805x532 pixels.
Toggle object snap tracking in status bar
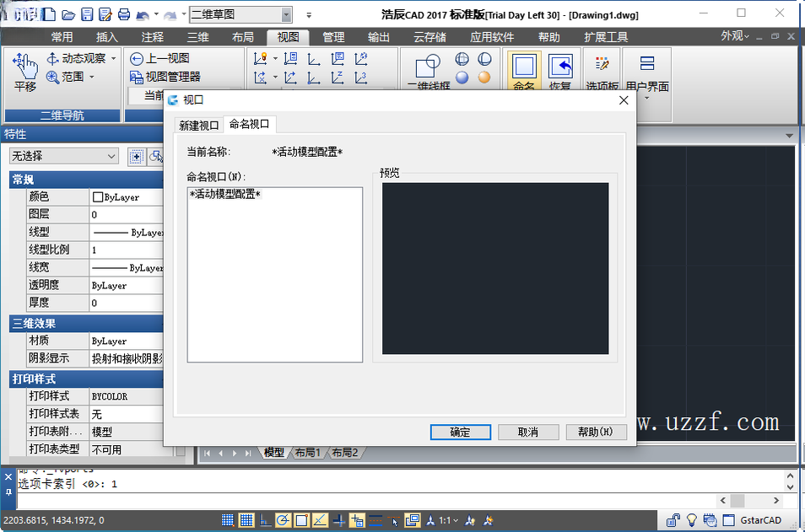click(320, 520)
